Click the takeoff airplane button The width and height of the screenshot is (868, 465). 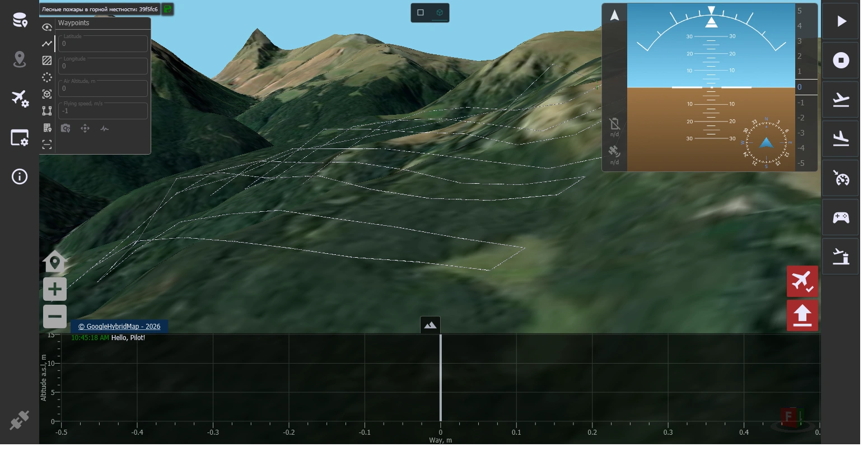[x=841, y=100]
